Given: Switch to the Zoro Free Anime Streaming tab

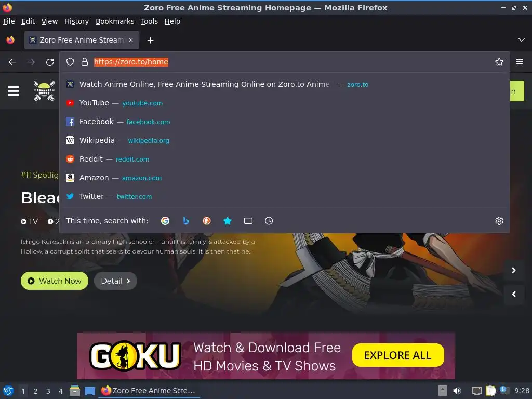Looking at the screenshot, I should point(82,40).
